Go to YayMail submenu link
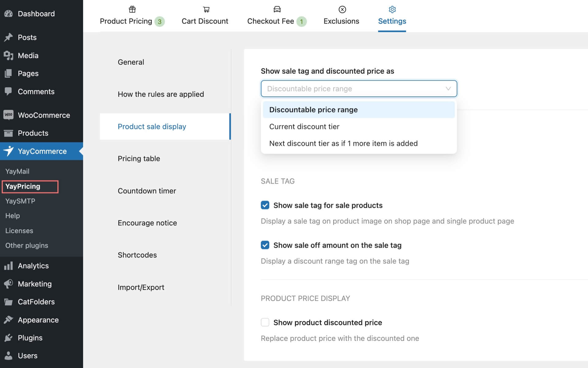588x368 pixels. tap(17, 171)
